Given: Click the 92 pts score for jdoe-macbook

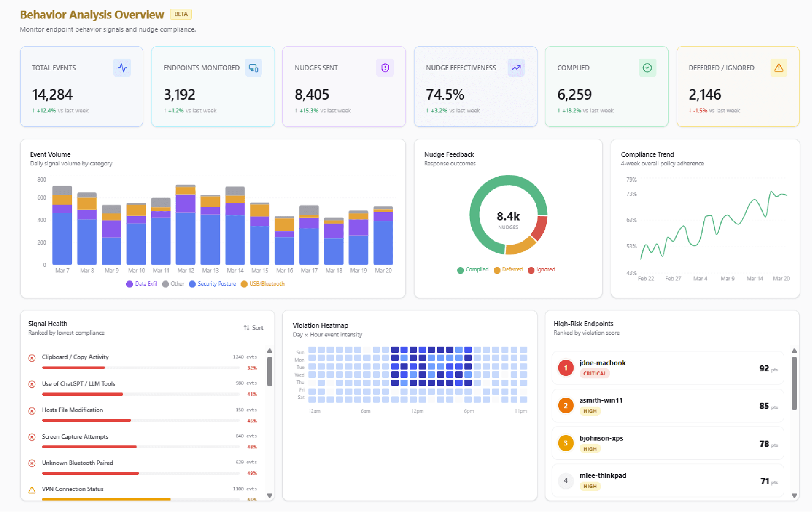Looking at the screenshot, I should tap(768, 368).
